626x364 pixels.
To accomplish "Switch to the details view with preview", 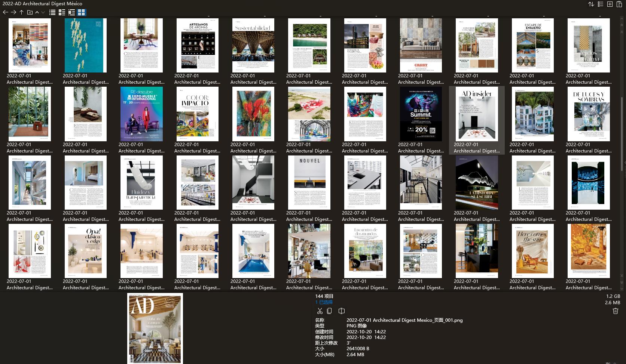I will point(72,12).
